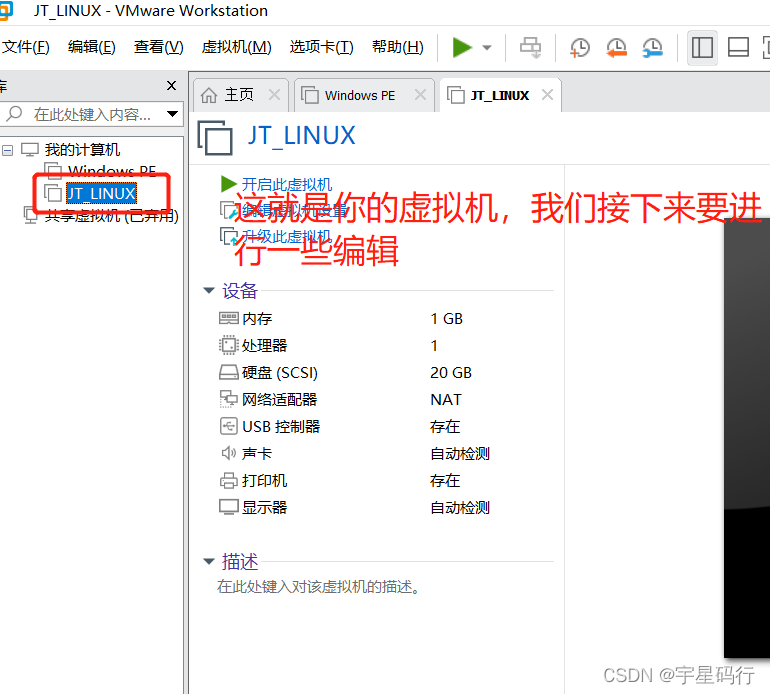Click the 硬盘 (SCSI) disk icon
The width and height of the screenshot is (770, 694).
point(228,372)
